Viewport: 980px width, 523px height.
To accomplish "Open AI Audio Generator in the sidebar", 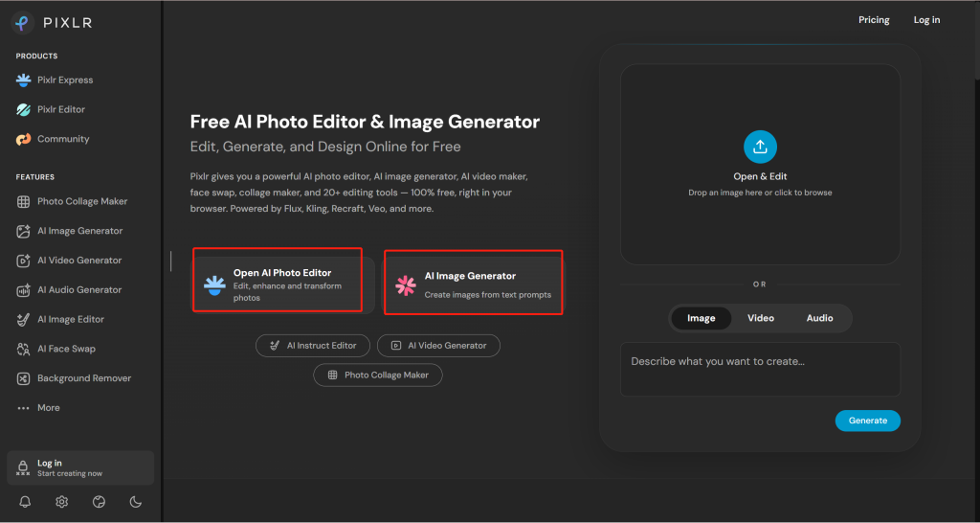I will [69, 289].
